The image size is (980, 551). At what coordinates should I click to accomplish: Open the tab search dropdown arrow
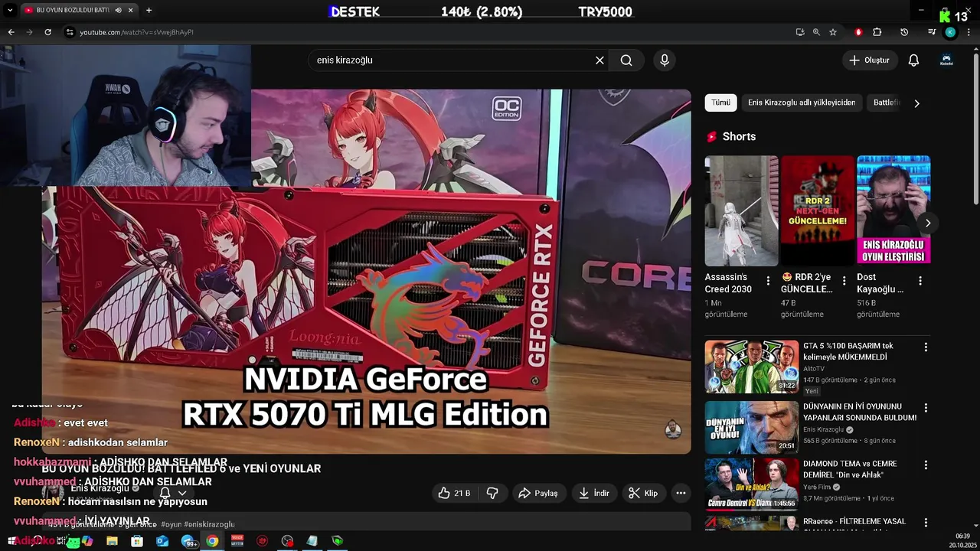[x=10, y=10]
